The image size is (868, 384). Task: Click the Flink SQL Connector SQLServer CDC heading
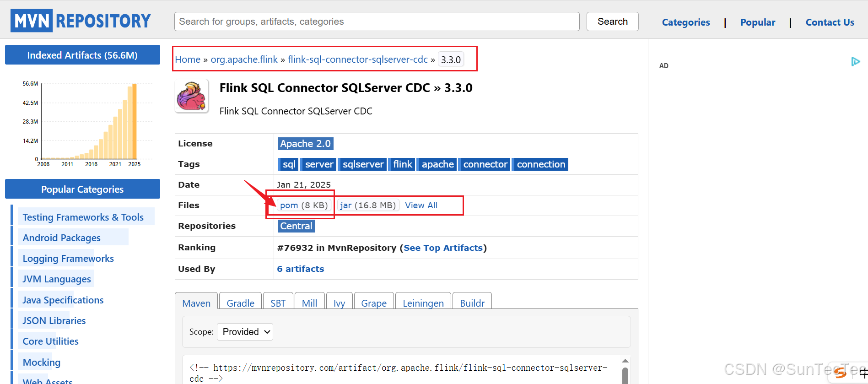click(346, 88)
